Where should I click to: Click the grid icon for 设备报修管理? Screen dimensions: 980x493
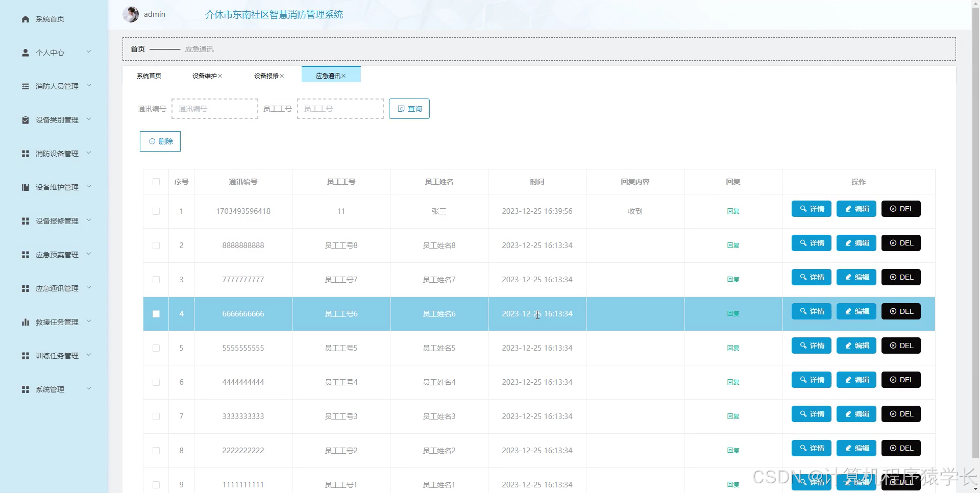26,221
